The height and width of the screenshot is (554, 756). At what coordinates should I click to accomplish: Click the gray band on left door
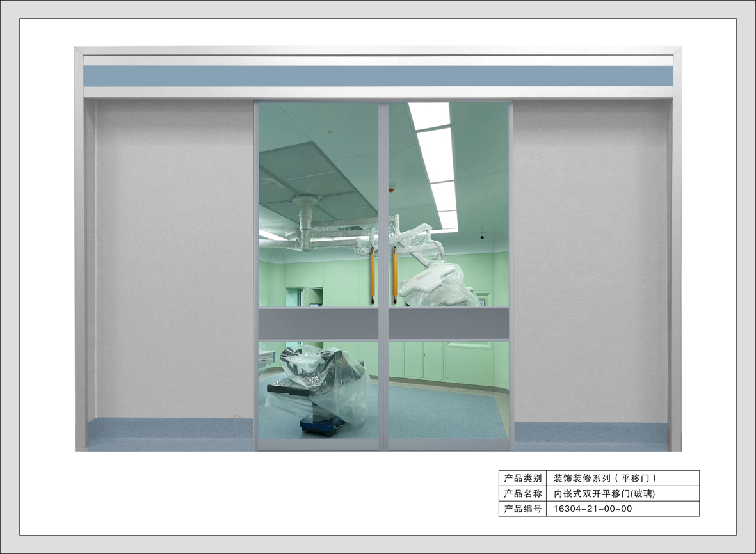(x=318, y=324)
